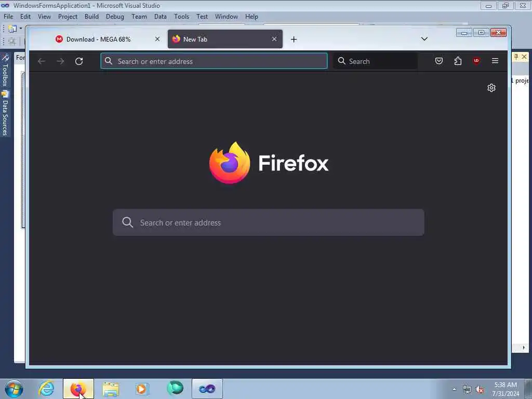Open Visual Studio View menu
The image size is (532, 399).
coord(44,17)
